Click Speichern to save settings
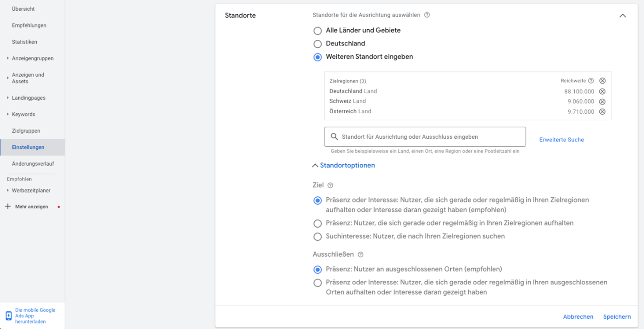 tap(617, 317)
